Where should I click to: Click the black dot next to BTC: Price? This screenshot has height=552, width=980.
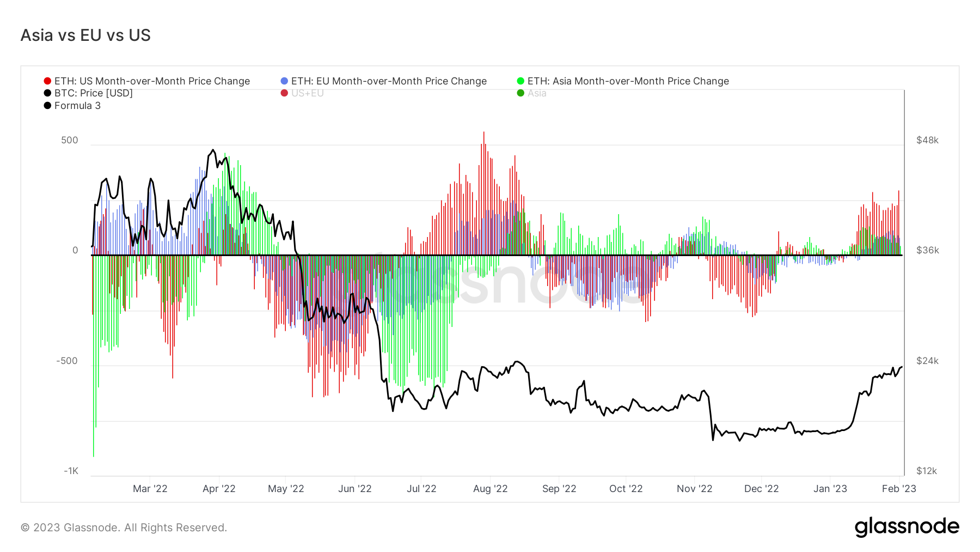47,93
